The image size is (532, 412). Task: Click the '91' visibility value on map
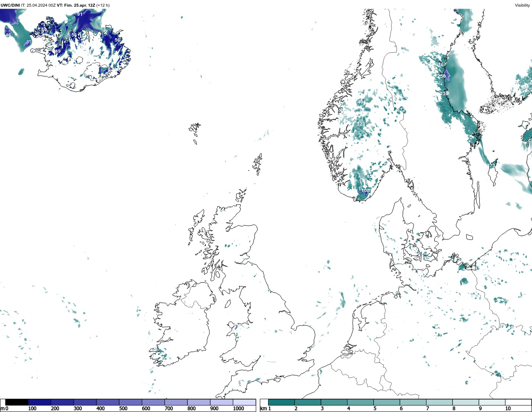80,14
